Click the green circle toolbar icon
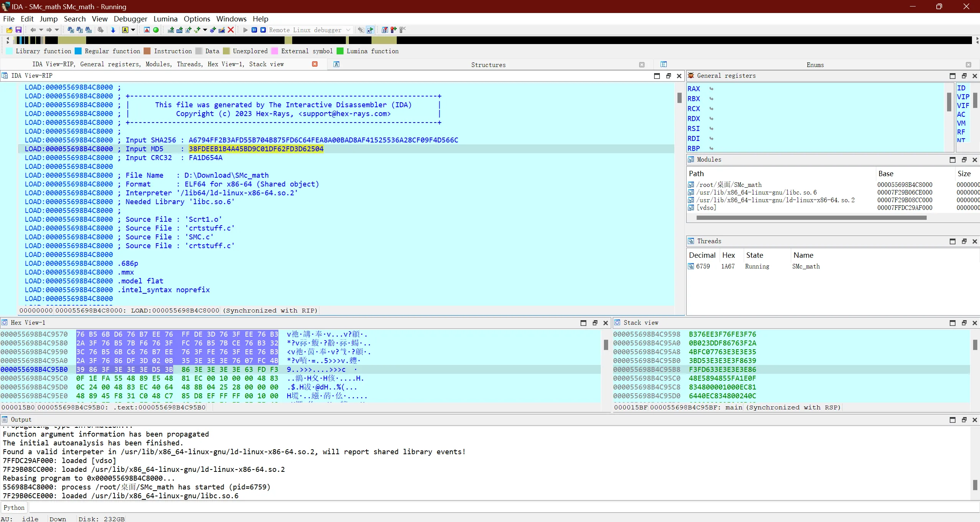This screenshot has height=522, width=980. click(x=156, y=30)
